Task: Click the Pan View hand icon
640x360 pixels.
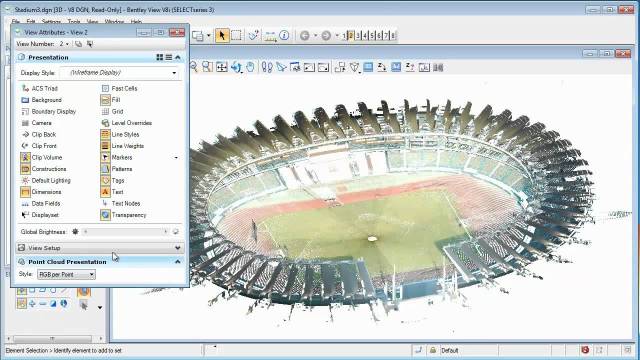Action: coord(250,67)
